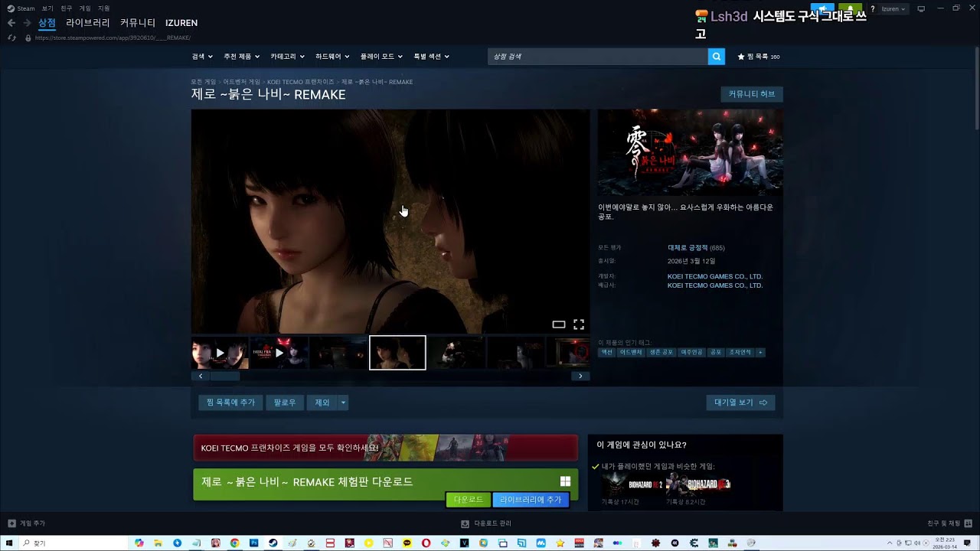This screenshot has height=551, width=980.
Task: Open the fifth screenshot thumbnail
Action: (457, 353)
